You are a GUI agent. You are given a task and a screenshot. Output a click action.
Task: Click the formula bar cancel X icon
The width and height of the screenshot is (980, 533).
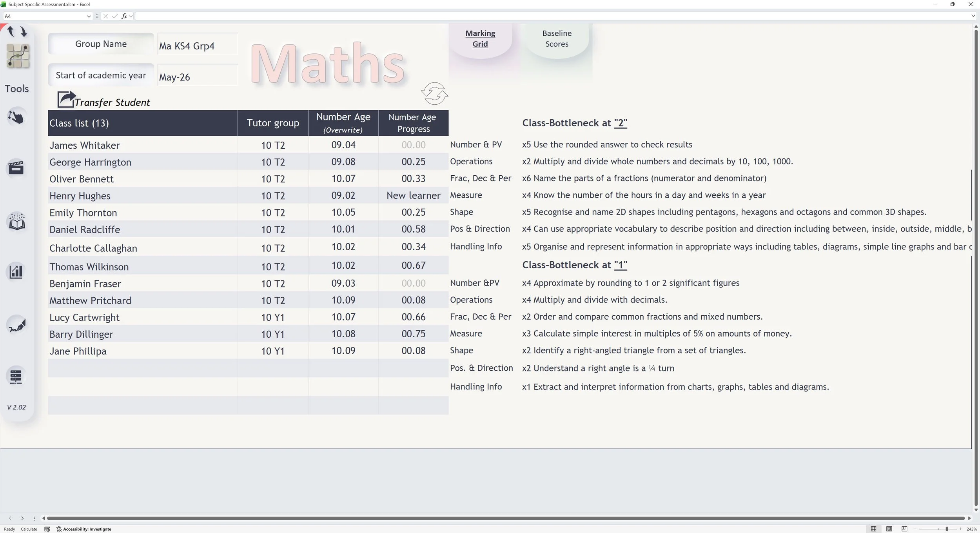pyautogui.click(x=105, y=16)
